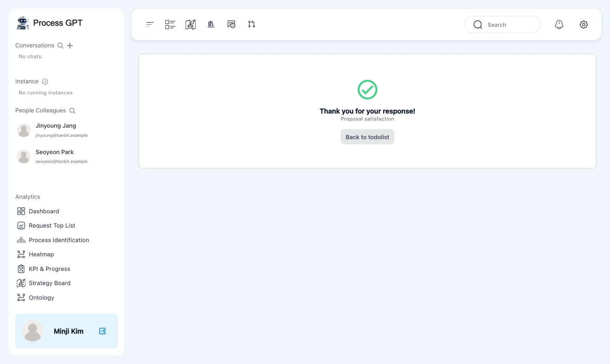Image resolution: width=610 pixels, height=364 pixels.
Task: Open colleague Jinyoung Jang
Action: pos(66,130)
